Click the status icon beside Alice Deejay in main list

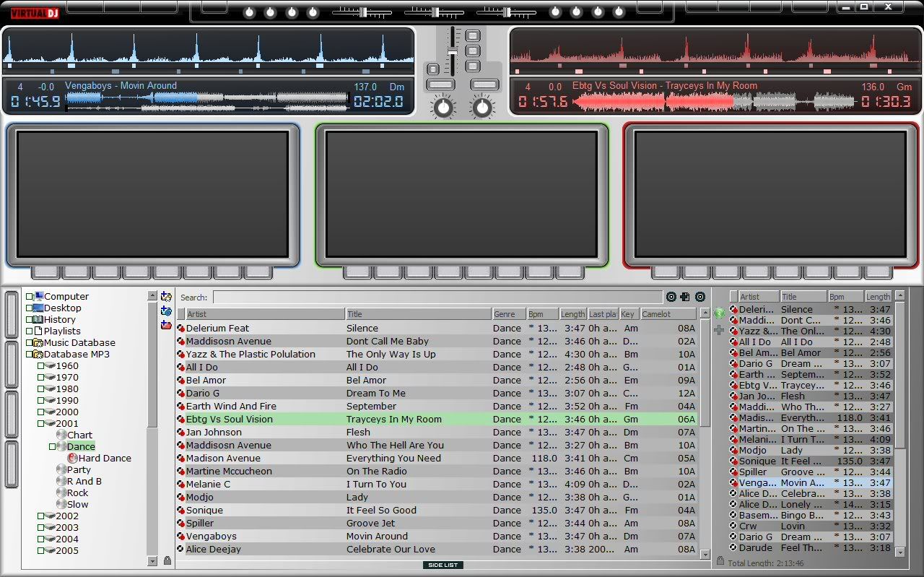(181, 550)
